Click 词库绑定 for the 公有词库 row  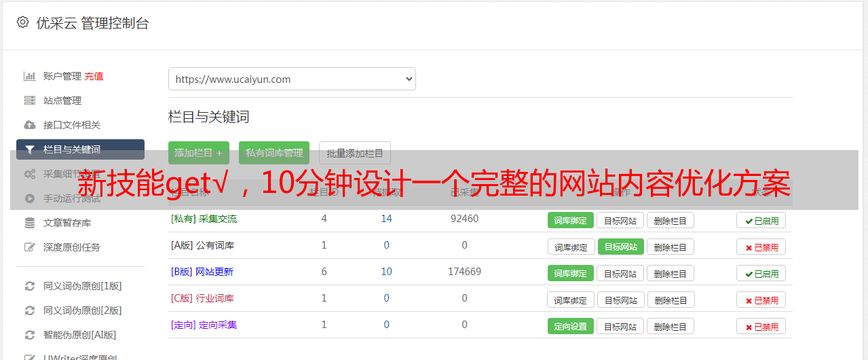click(571, 247)
